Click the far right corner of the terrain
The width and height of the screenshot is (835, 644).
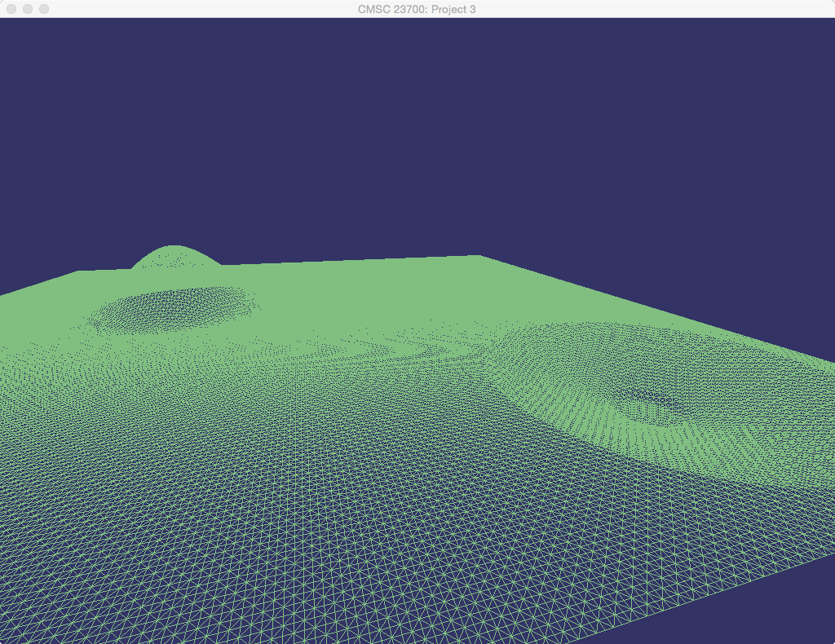[477, 258]
